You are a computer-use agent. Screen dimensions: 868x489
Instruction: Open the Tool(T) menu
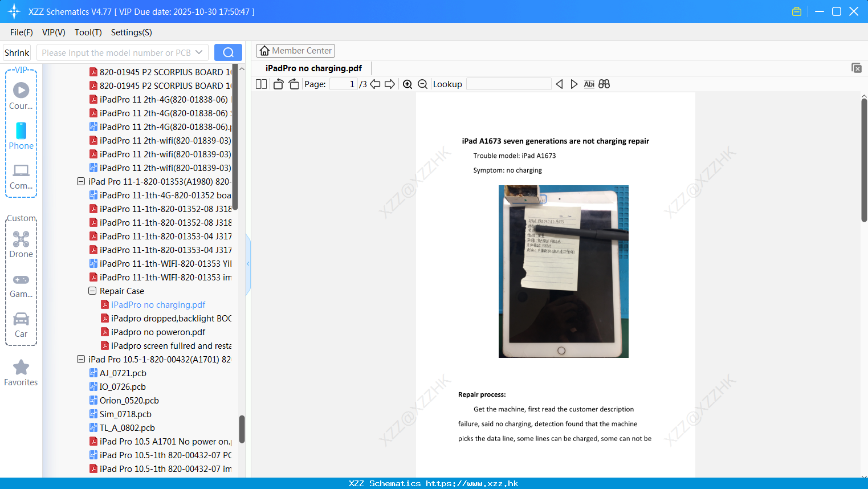88,32
